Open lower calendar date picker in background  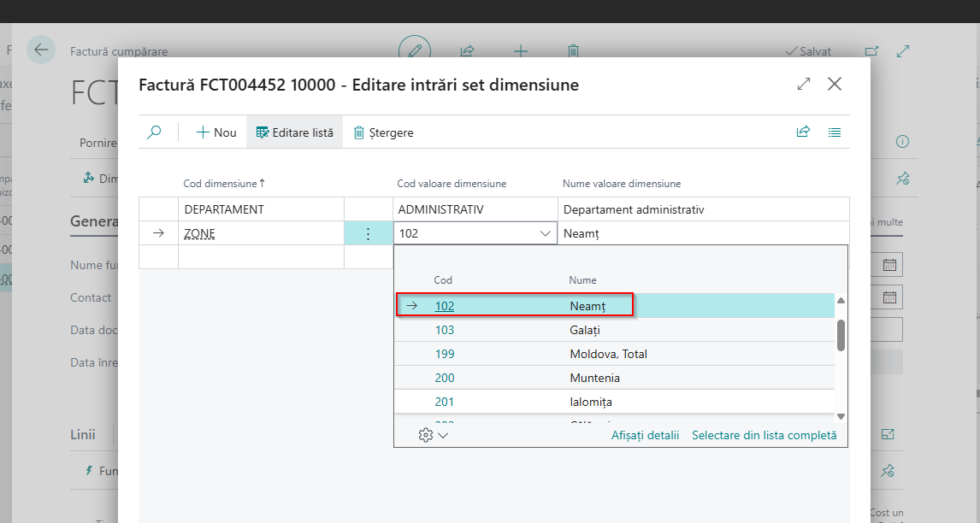pyautogui.click(x=889, y=297)
